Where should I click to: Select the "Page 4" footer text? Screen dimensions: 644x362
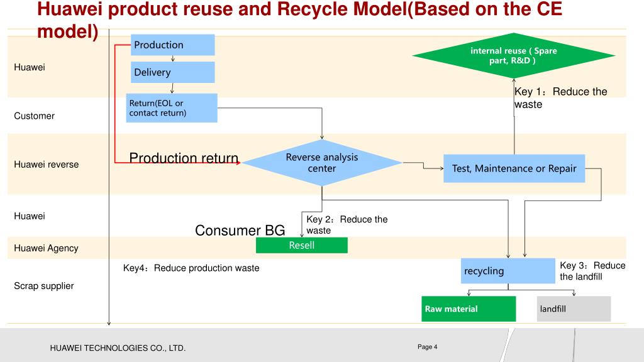click(428, 347)
